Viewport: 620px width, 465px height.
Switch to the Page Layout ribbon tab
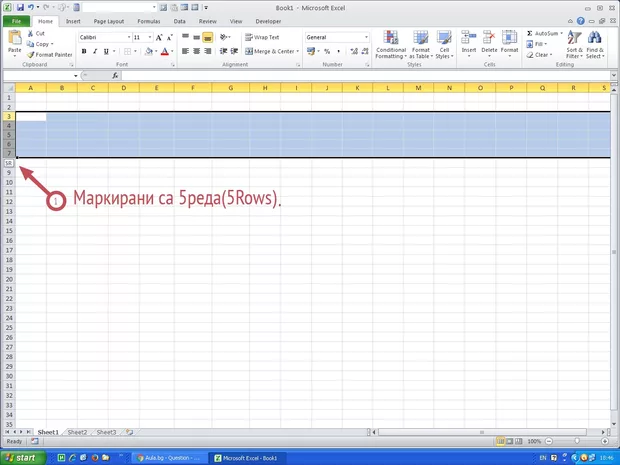[108, 20]
